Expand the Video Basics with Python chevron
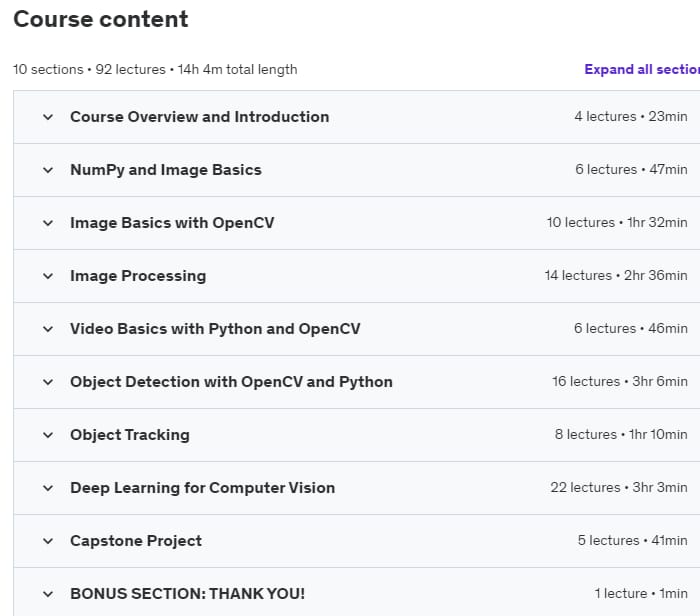The height and width of the screenshot is (616, 700). pyautogui.click(x=48, y=329)
